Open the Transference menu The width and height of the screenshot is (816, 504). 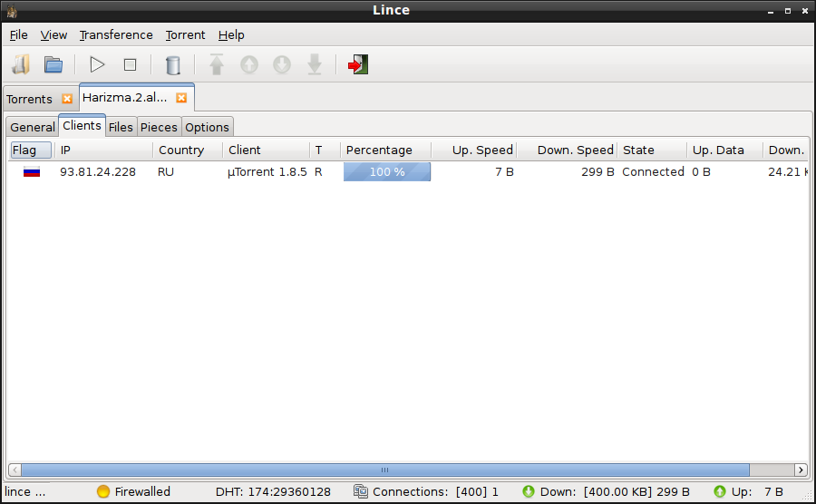[x=116, y=34]
